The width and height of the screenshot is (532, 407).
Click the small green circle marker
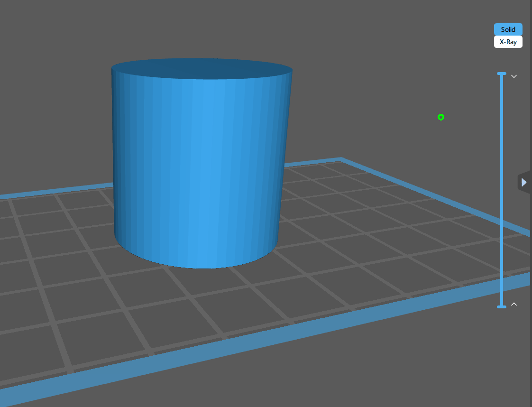441,117
